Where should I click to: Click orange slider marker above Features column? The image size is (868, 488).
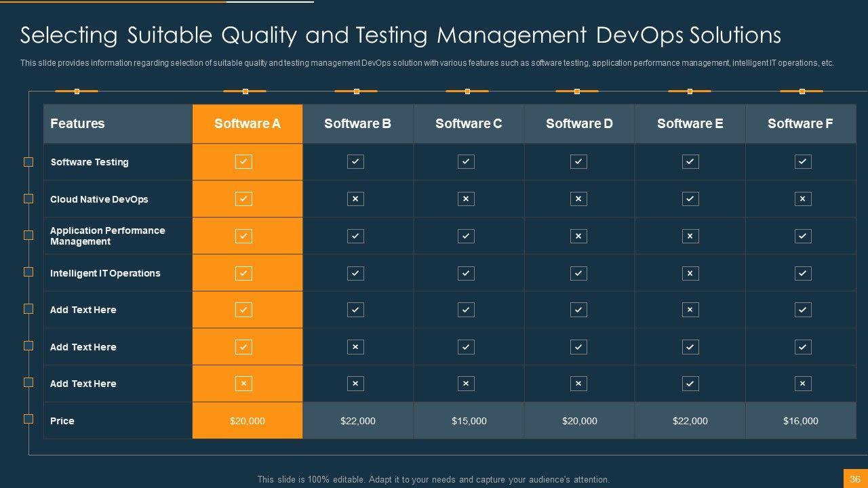pos(77,91)
